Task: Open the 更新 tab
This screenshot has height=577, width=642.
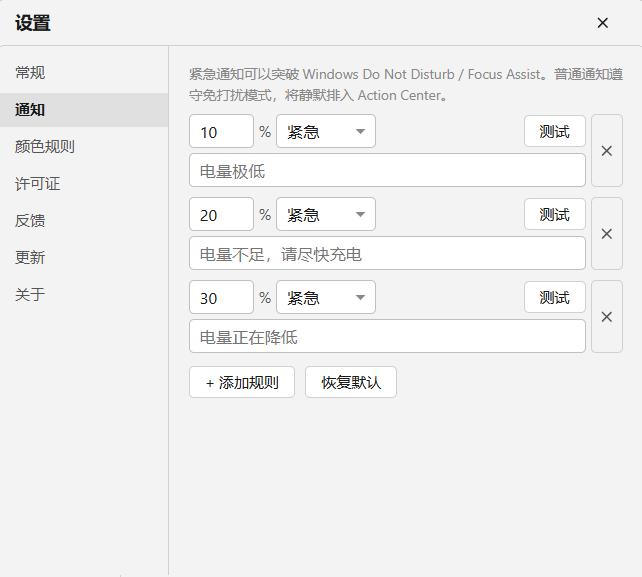Action: click(84, 257)
